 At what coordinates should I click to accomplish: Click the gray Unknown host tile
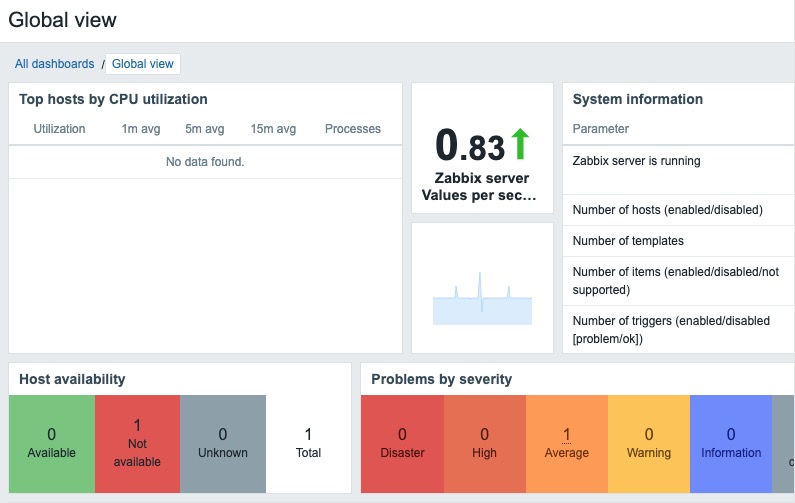tap(223, 444)
